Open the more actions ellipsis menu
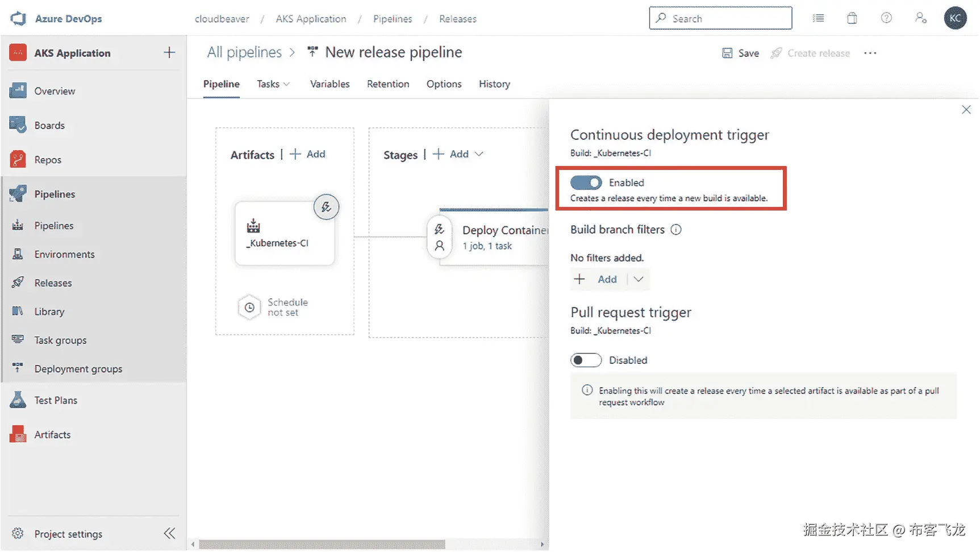Screen dimensions: 980x552 pyautogui.click(x=870, y=53)
